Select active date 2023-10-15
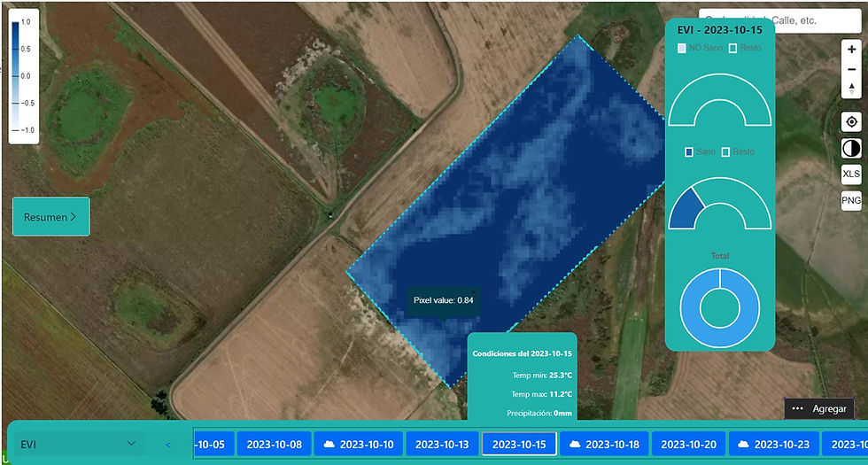The width and height of the screenshot is (868, 465). click(x=519, y=444)
